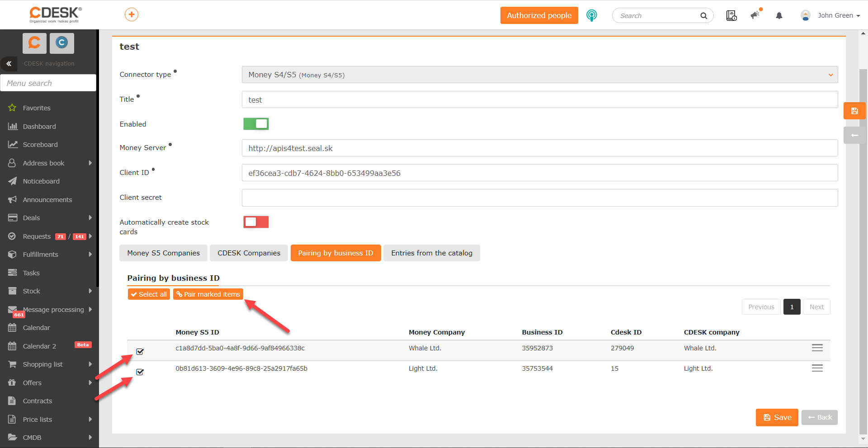This screenshot has height=448, width=868.
Task: Collapse the CDESK navigation sidebar
Action: 9,64
